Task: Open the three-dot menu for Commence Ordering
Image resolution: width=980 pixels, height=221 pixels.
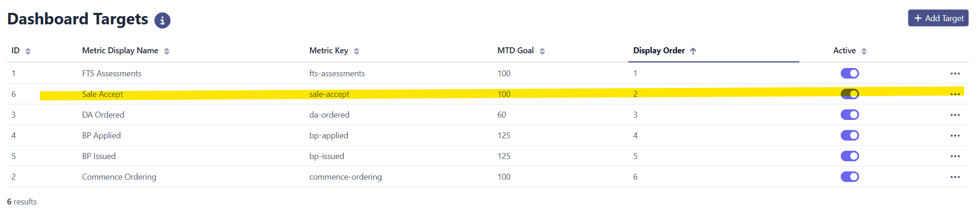Action: (955, 177)
